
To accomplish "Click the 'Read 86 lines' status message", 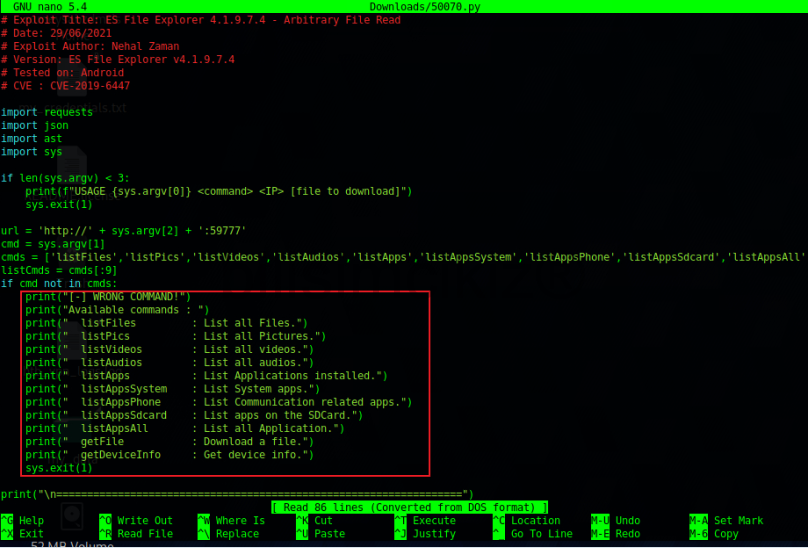I will 410,507.
